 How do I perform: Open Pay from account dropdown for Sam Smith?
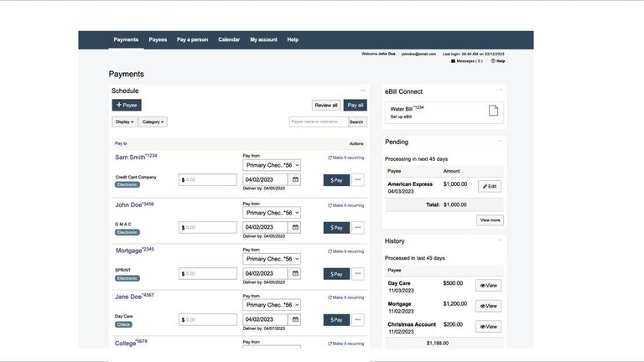tap(272, 166)
